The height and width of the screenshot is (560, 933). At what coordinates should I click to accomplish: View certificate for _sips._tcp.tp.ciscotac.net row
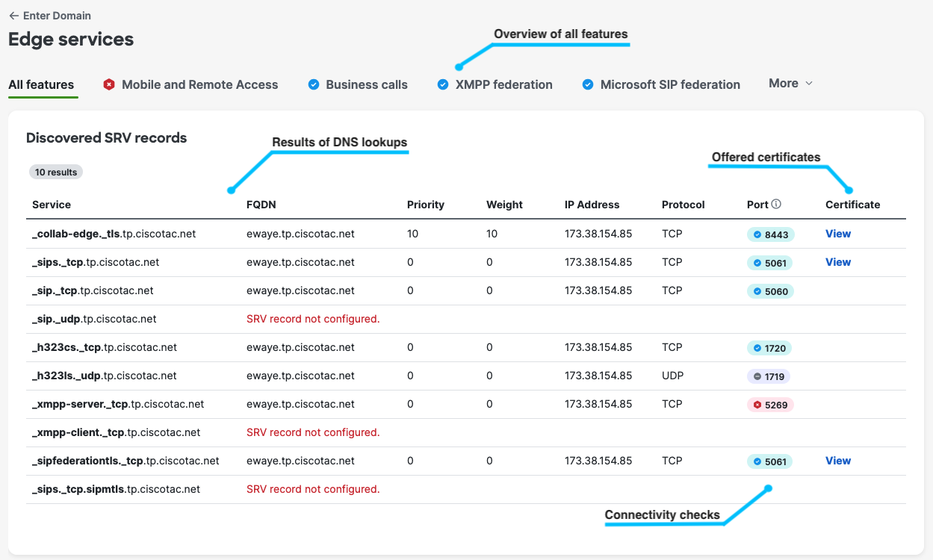pyautogui.click(x=837, y=262)
